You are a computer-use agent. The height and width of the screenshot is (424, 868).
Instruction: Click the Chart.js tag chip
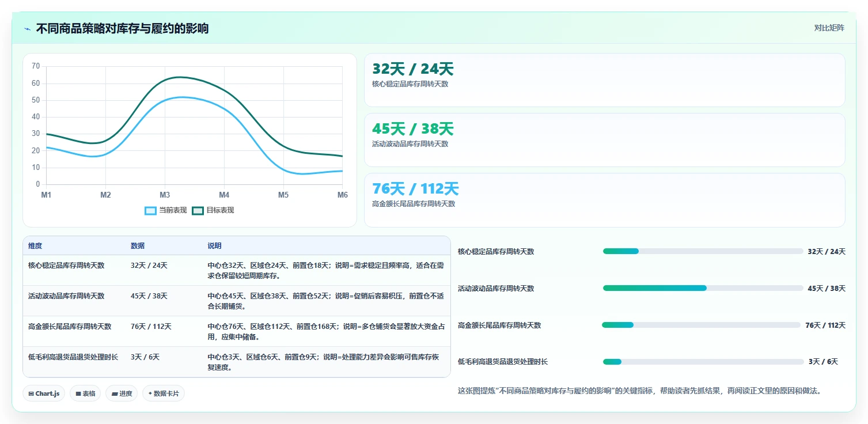tap(44, 393)
